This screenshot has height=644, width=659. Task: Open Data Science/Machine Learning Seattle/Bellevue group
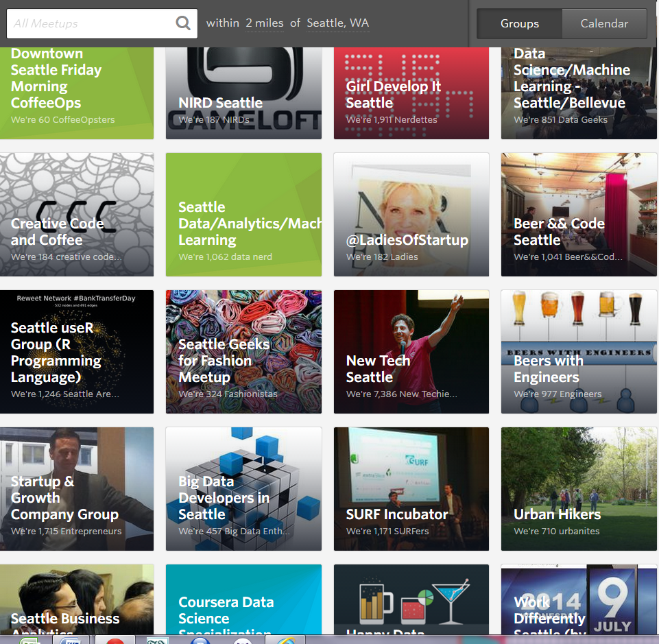[579, 93]
